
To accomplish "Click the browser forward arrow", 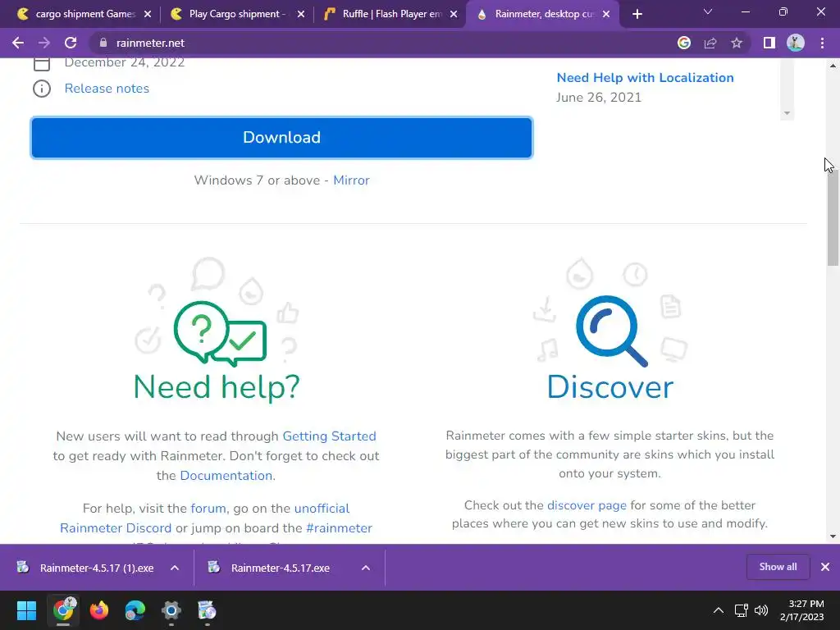I will pyautogui.click(x=44, y=43).
